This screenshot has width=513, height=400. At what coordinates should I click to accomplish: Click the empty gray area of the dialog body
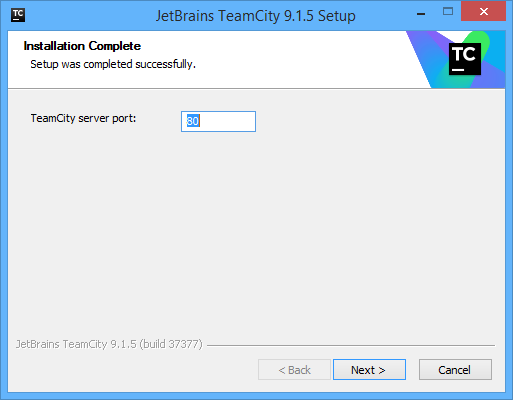257,233
